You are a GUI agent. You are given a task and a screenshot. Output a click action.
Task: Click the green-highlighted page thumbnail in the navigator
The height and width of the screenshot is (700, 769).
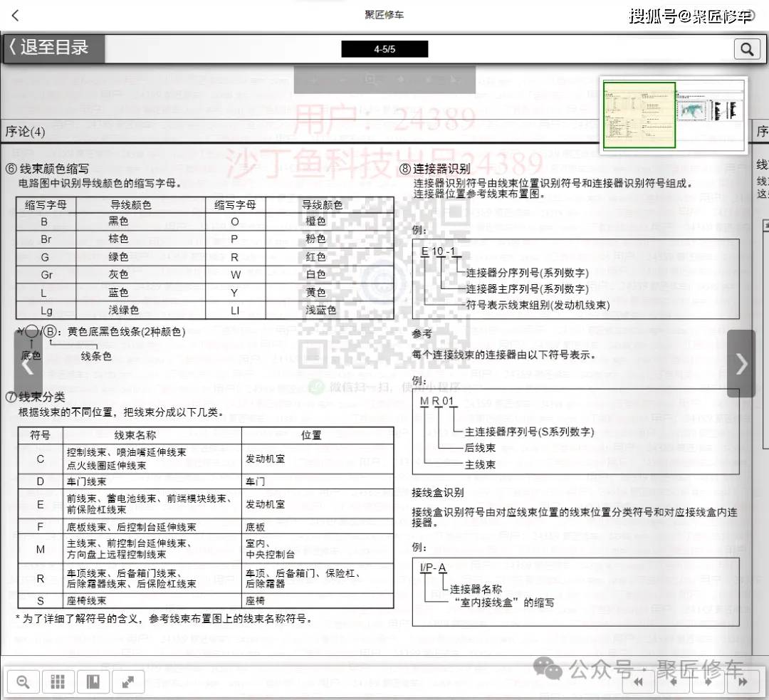639,115
